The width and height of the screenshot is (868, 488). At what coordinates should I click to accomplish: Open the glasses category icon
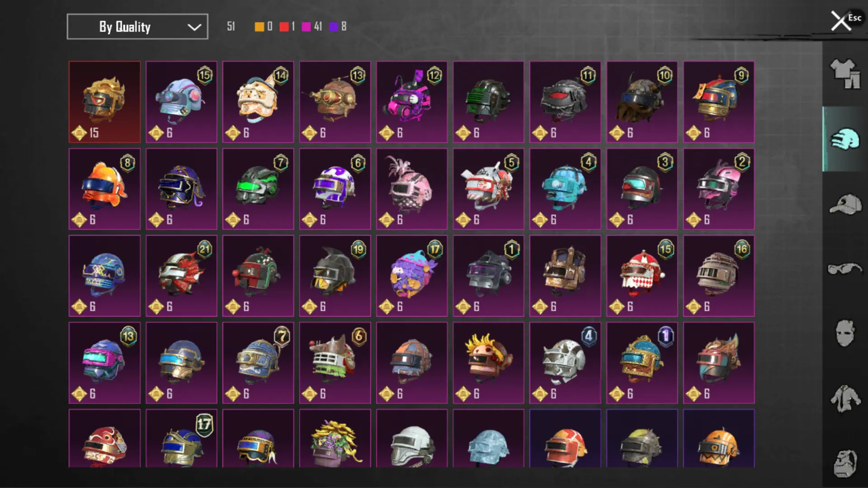[844, 268]
